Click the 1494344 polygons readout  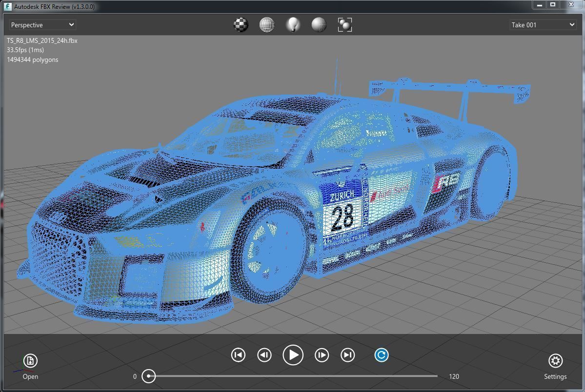[x=33, y=59]
